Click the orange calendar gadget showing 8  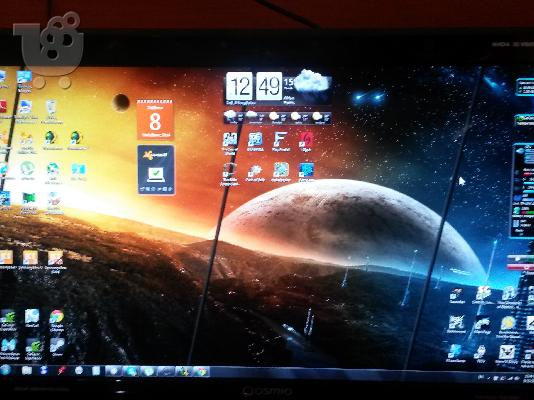155,119
